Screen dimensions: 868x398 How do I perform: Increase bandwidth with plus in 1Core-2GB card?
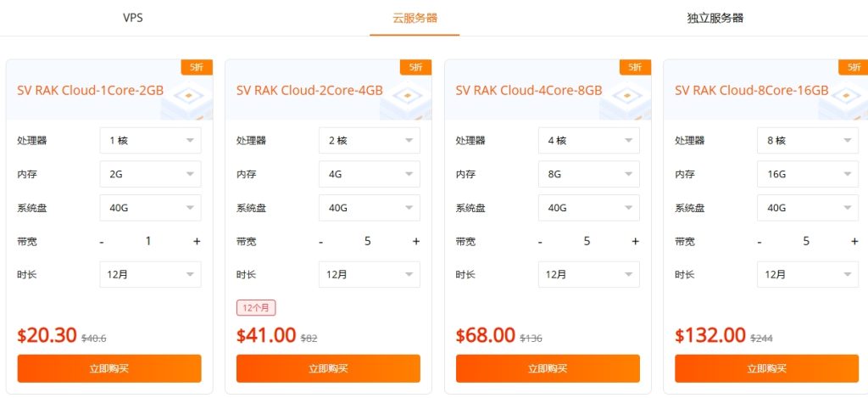197,241
